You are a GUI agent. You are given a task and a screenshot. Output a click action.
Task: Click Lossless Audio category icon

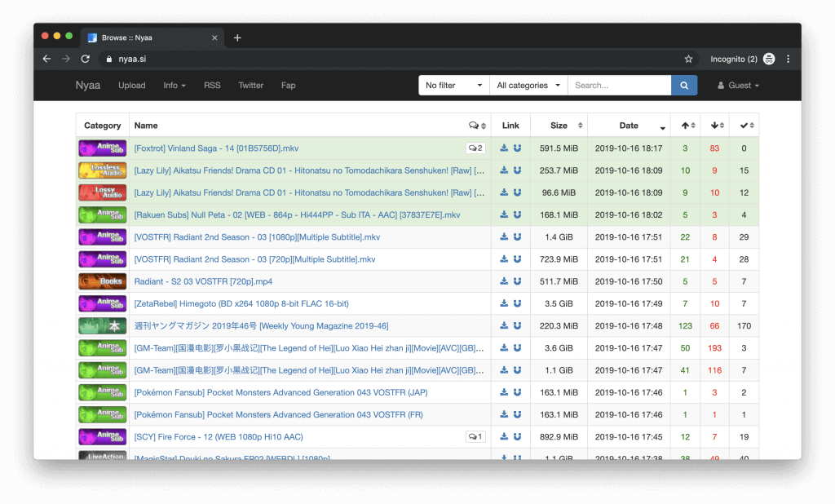pyautogui.click(x=102, y=170)
